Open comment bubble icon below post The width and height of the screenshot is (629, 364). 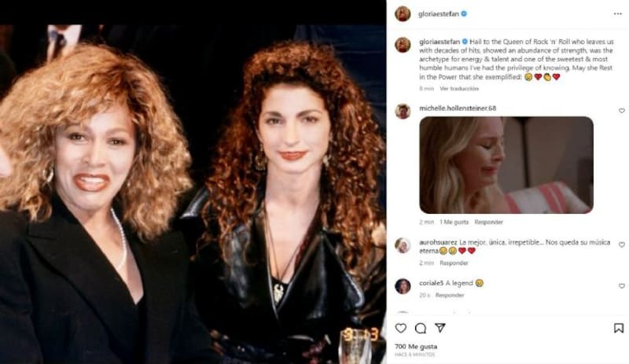click(421, 329)
